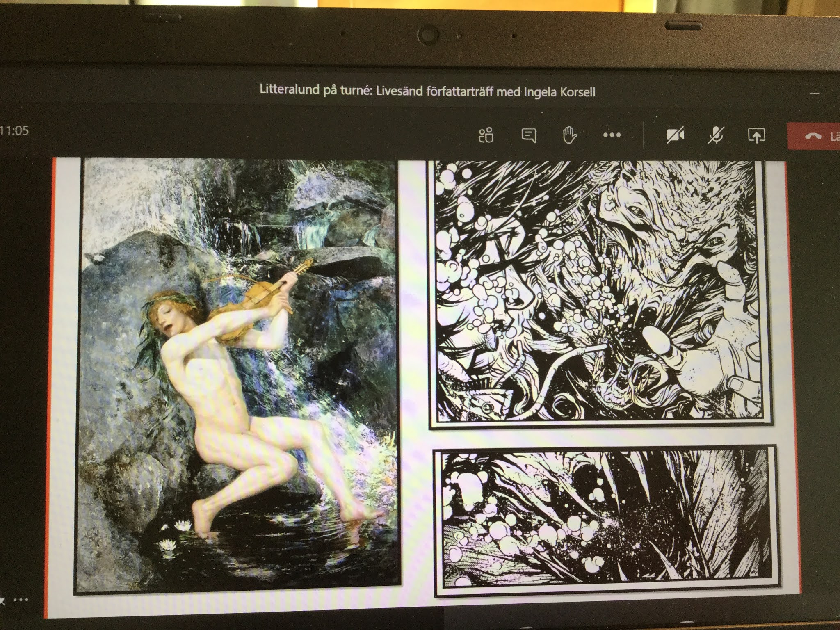Raise your hand in the meeting

[x=569, y=135]
